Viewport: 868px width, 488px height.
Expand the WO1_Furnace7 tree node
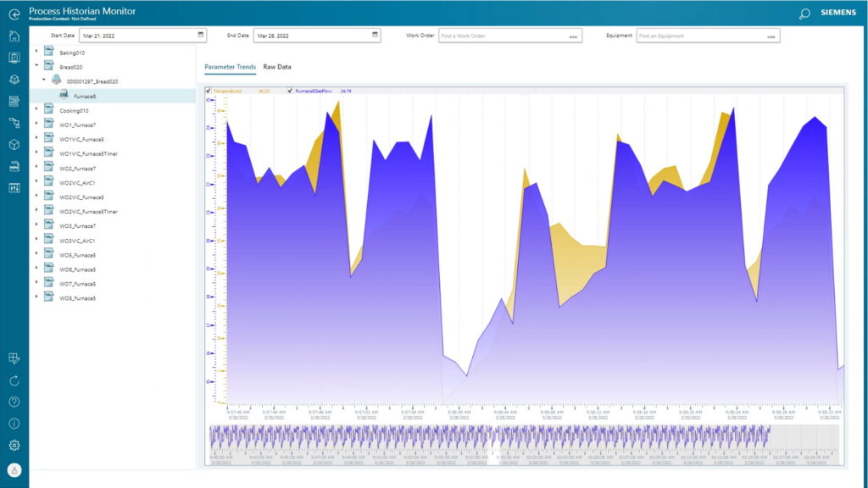37,124
